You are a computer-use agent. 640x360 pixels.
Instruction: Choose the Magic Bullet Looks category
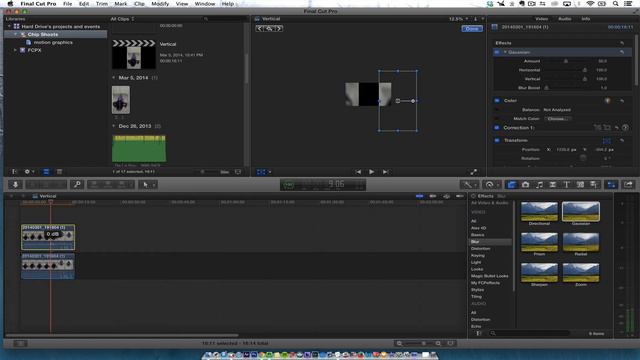[x=489, y=276]
